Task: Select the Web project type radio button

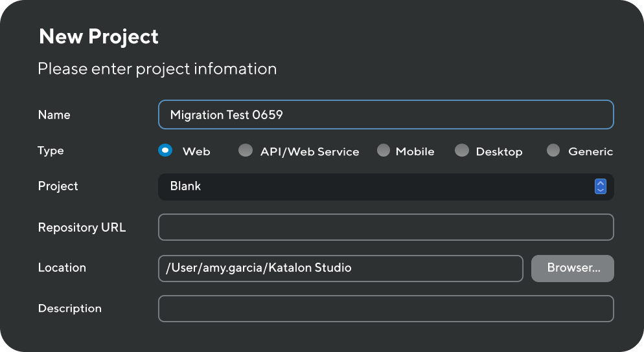Action: click(x=165, y=150)
